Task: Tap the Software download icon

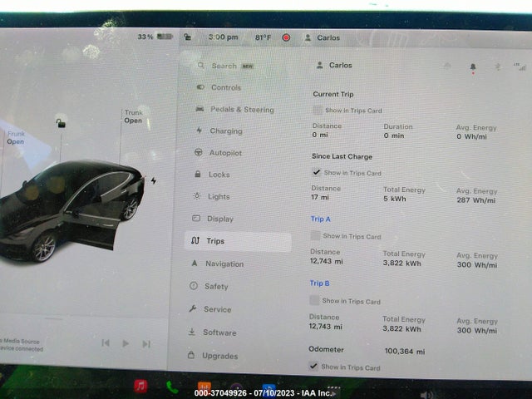Action: point(192,332)
